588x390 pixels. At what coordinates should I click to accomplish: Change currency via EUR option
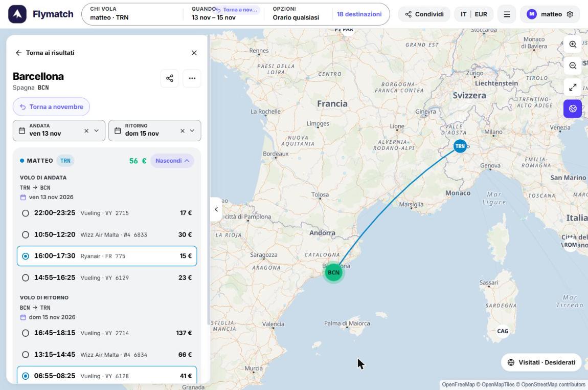point(481,14)
